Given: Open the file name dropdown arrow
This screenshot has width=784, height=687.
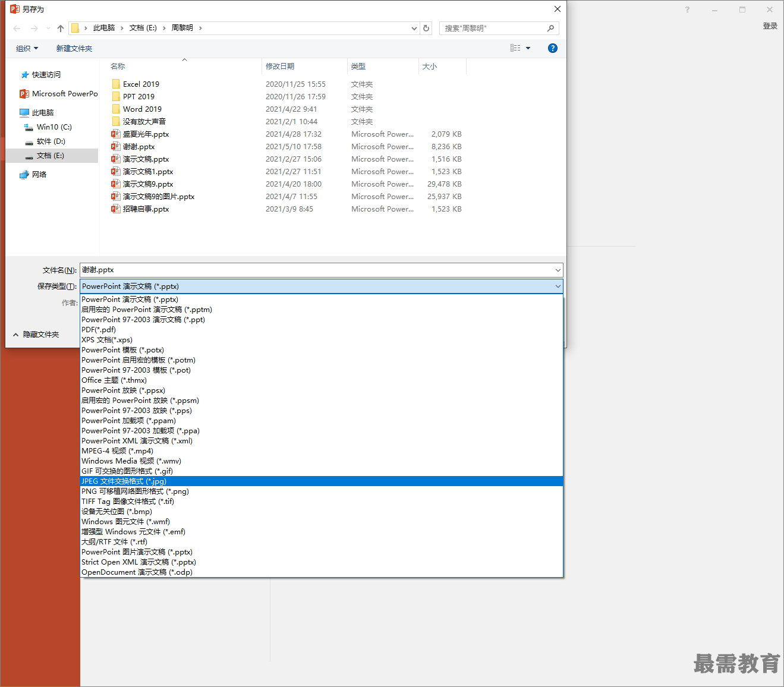Looking at the screenshot, I should 558,270.
